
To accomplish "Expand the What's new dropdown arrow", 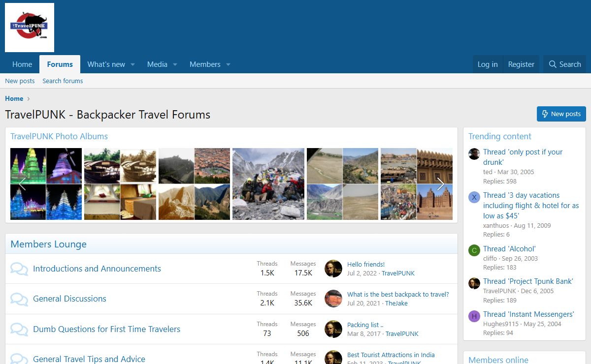I will tap(132, 64).
